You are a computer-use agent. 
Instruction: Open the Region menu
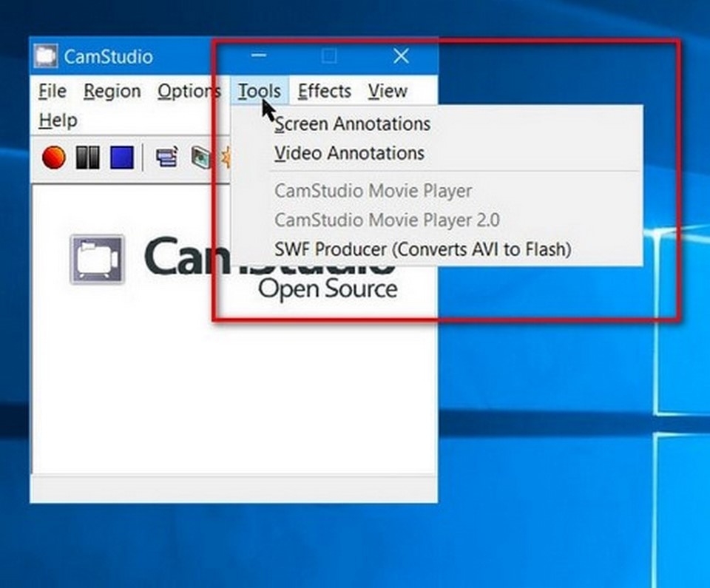[112, 91]
